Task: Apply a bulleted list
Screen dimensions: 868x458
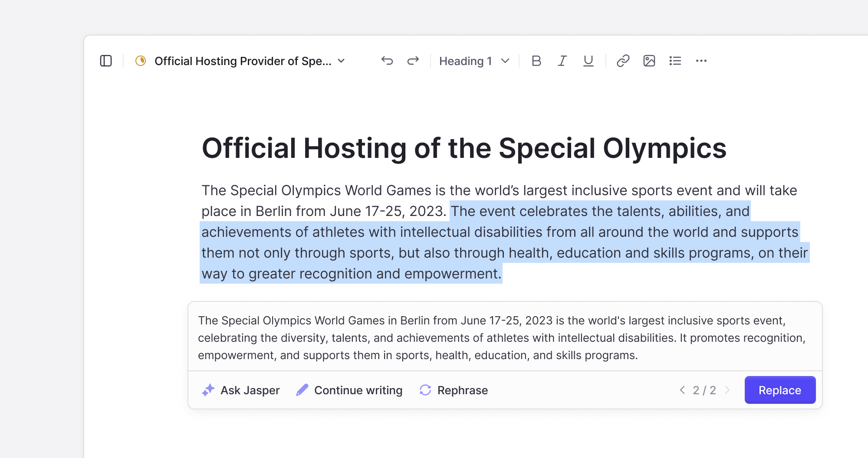Action: [x=675, y=61]
